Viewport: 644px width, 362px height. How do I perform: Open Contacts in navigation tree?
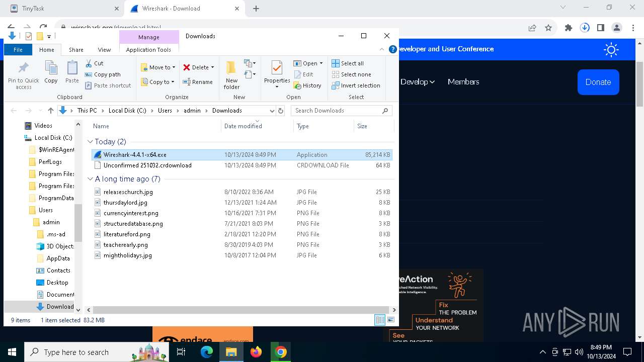click(x=53, y=270)
